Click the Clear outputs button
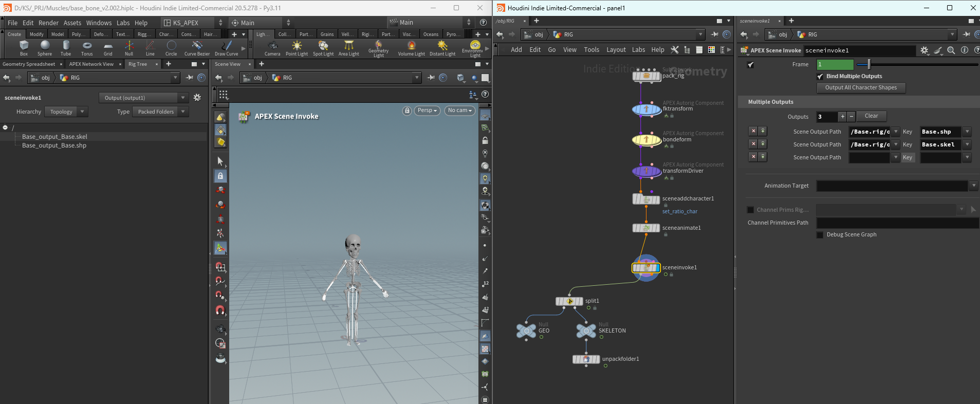Image resolution: width=980 pixels, height=404 pixels. [x=871, y=116]
